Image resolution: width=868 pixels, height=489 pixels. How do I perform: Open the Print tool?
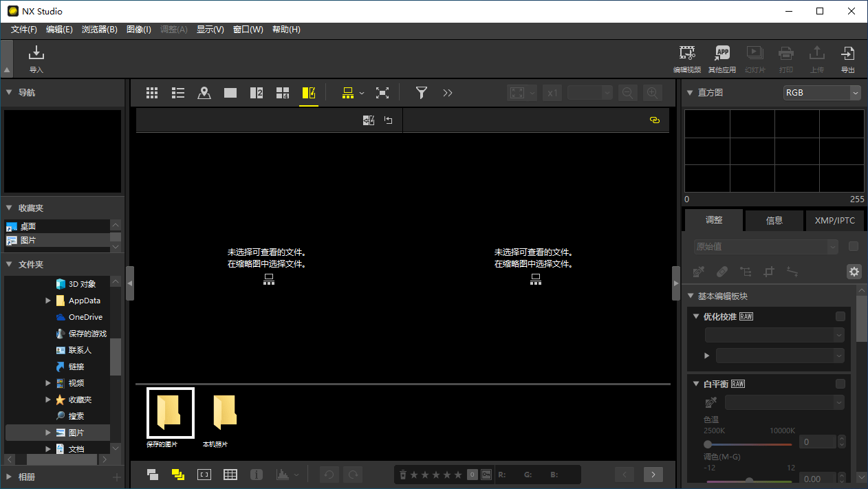[785, 58]
